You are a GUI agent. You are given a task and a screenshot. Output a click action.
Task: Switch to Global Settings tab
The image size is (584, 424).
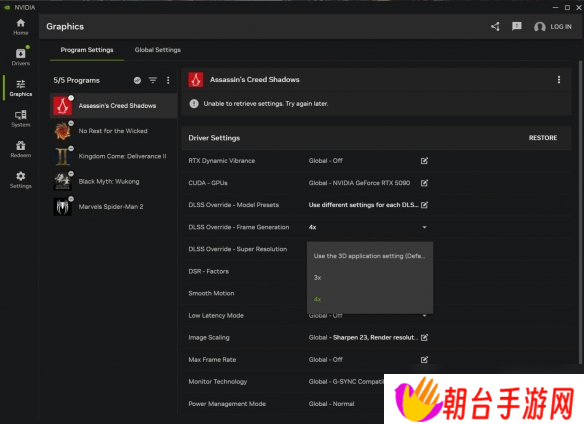(x=158, y=50)
